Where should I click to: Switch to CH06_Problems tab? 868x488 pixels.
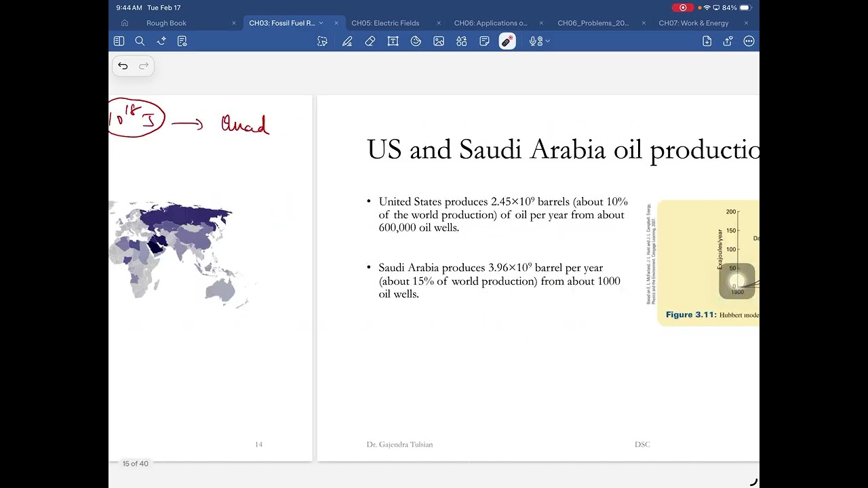coord(593,23)
